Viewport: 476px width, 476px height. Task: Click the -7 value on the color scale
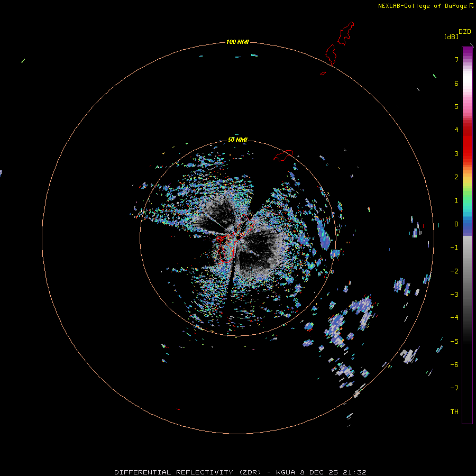(x=454, y=388)
